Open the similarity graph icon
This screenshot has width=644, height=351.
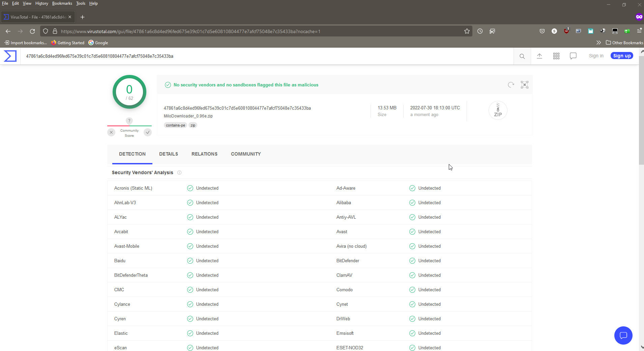click(525, 85)
